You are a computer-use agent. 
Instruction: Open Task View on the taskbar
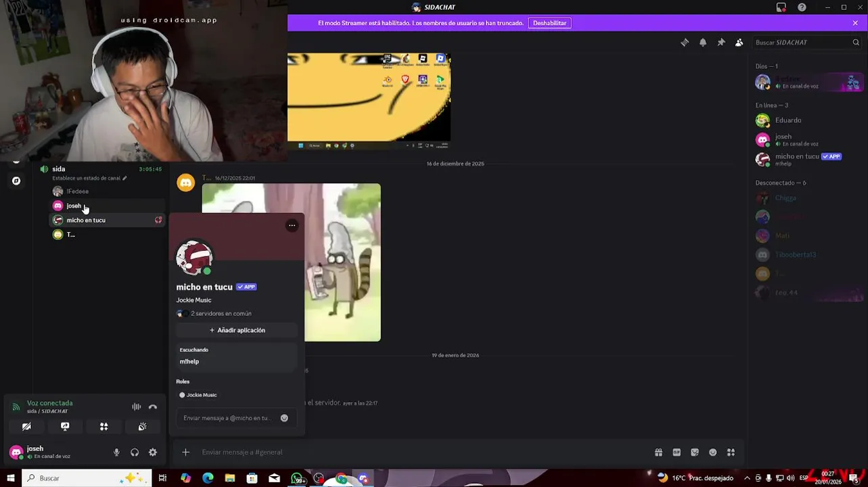coord(162,478)
